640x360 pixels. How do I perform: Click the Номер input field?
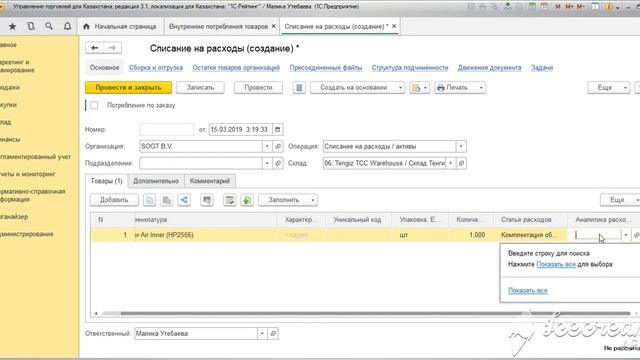click(167, 129)
